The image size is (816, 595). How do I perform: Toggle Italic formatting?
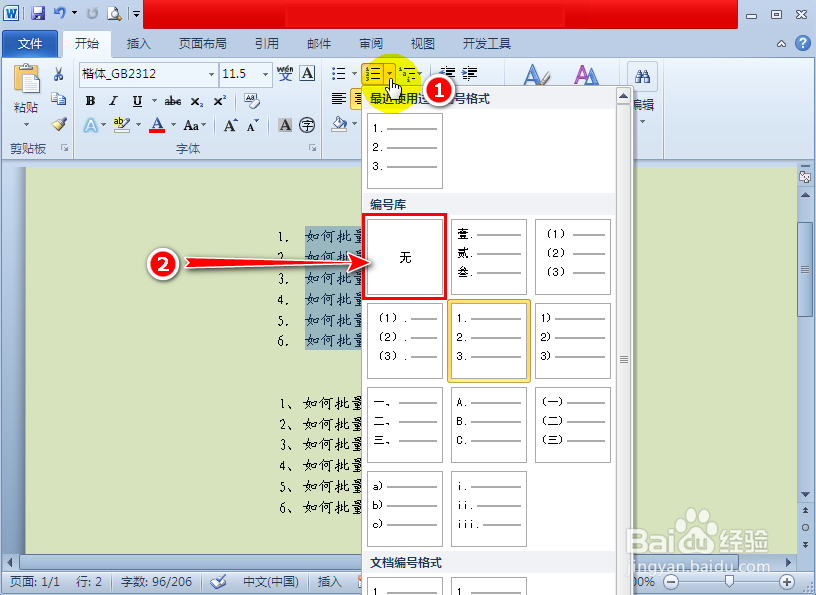pos(113,100)
